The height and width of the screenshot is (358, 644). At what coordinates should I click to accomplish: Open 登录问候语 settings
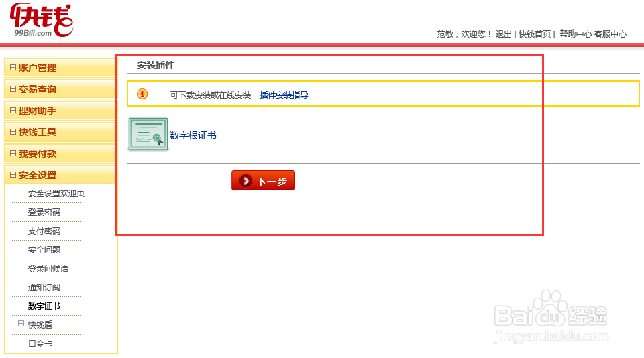click(48, 268)
